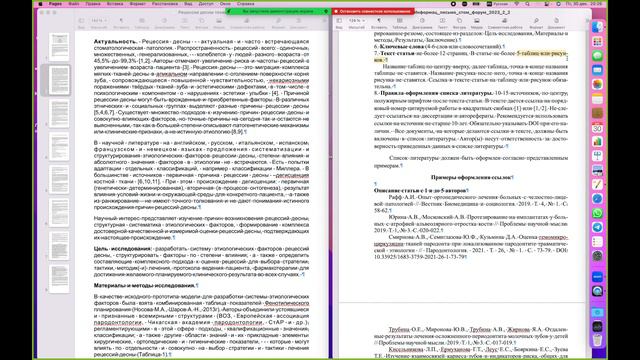
Task: Select eighth page thumbnail in left sidebar
Action: point(60,279)
